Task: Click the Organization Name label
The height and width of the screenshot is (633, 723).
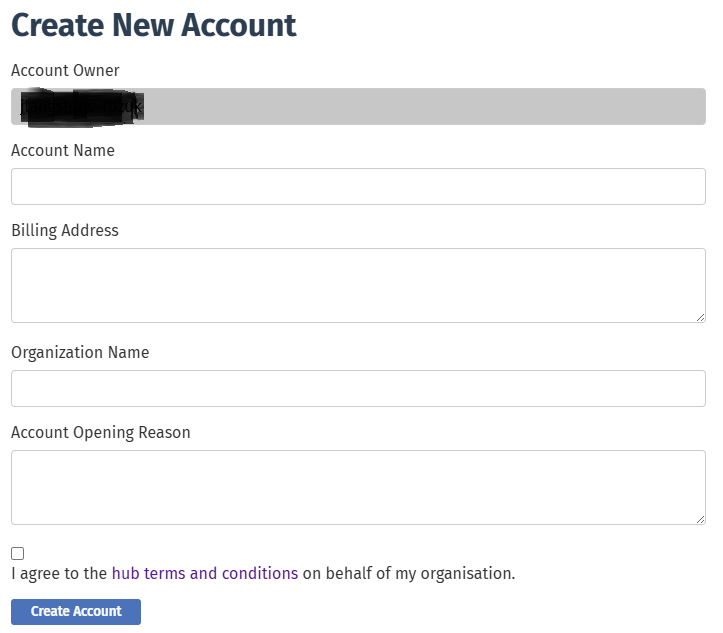Action: [80, 353]
